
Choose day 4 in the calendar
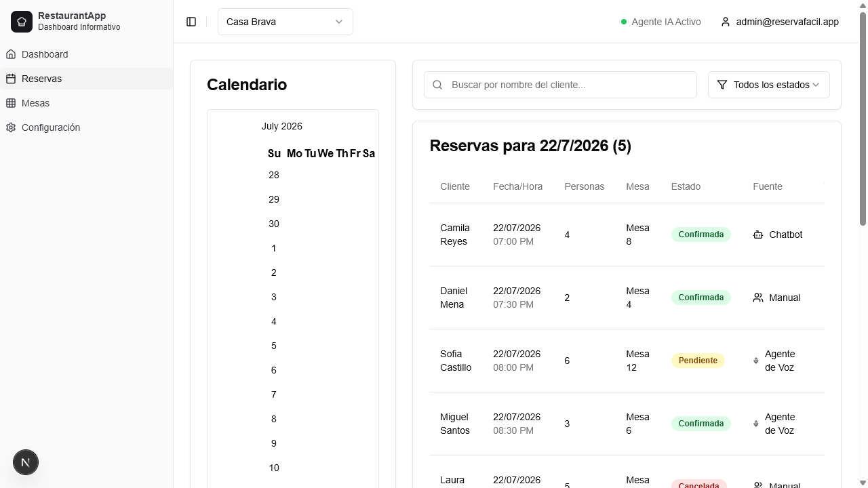274,321
